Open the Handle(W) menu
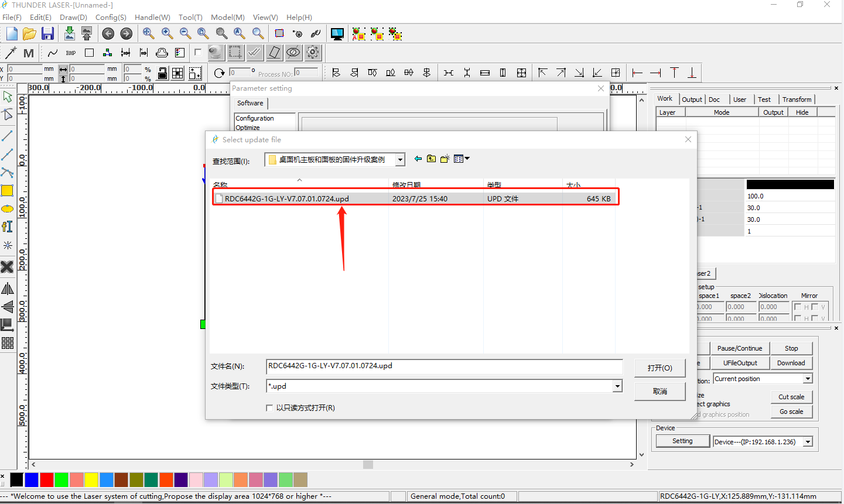Viewport: 844px width, 504px height. click(152, 18)
